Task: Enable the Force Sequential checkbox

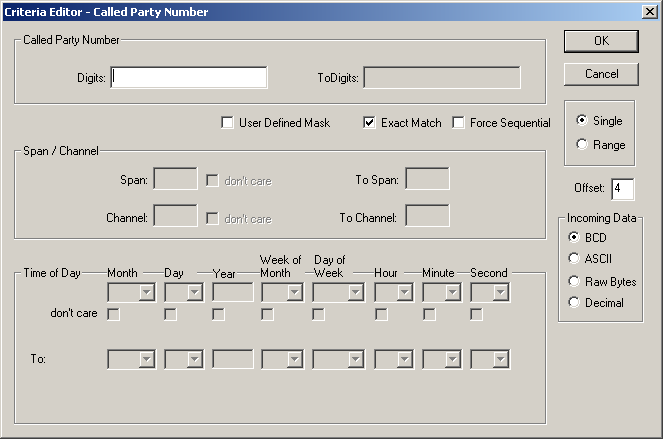Action: [459, 123]
